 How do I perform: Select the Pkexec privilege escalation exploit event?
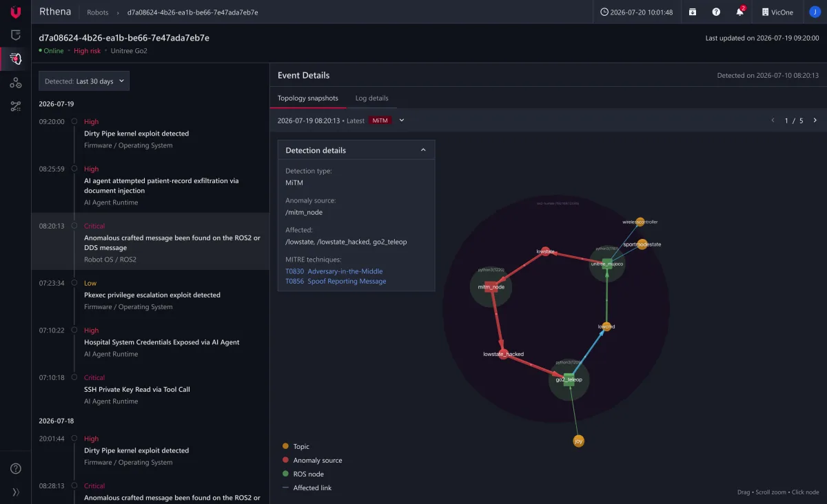point(150,295)
